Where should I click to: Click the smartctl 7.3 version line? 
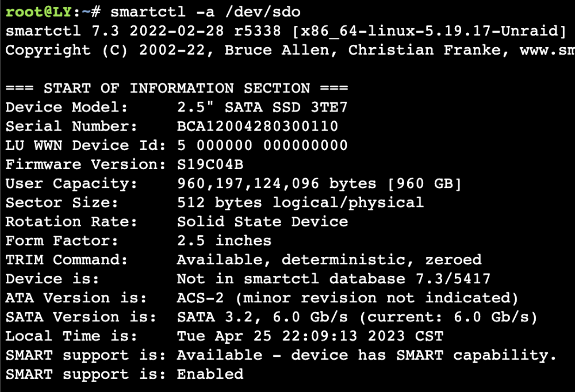pos(286,31)
